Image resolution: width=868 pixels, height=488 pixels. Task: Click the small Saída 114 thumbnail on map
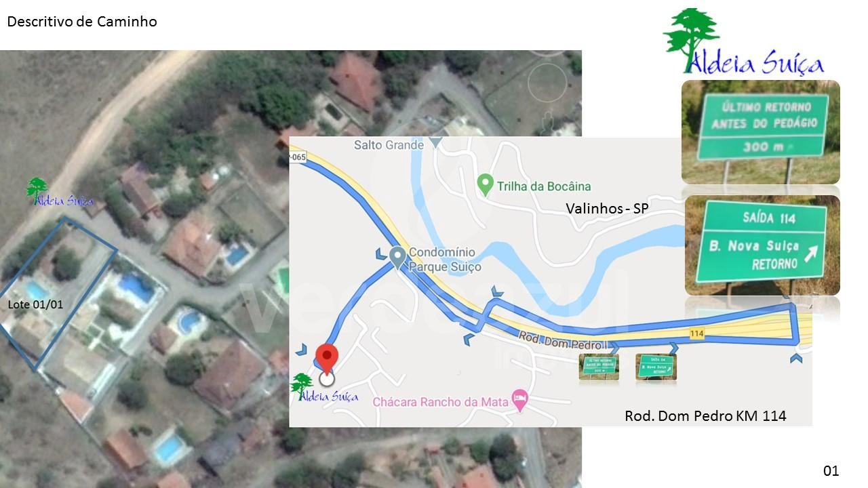(x=656, y=367)
